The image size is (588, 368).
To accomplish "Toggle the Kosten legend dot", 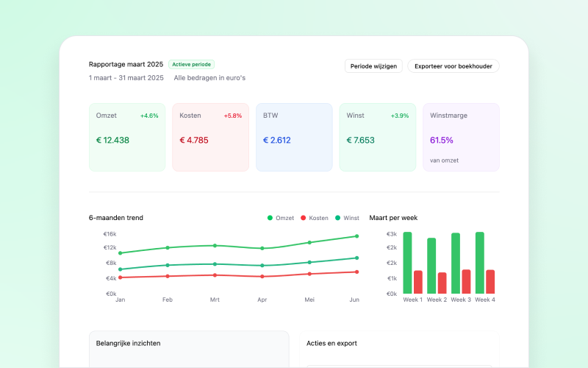I will [304, 218].
